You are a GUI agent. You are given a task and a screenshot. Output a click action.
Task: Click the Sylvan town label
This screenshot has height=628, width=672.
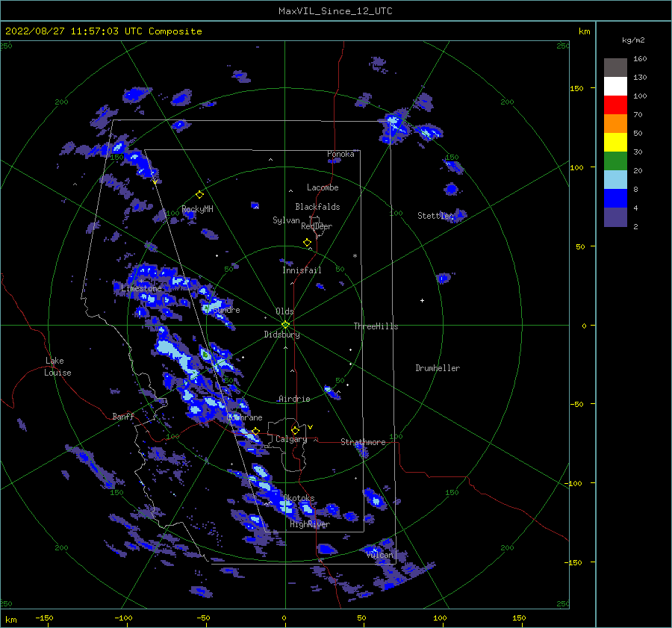point(286,220)
